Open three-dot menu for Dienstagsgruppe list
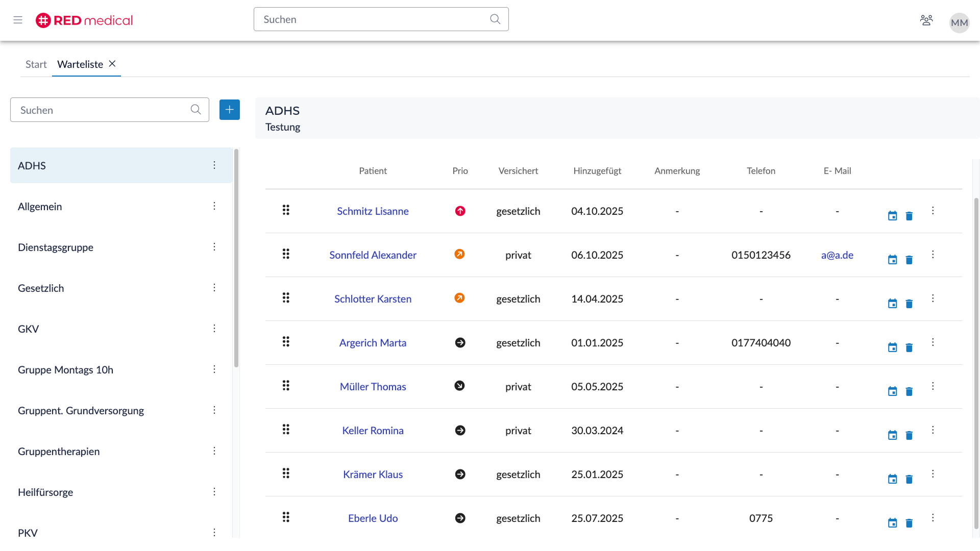This screenshot has width=980, height=551. 214,247
